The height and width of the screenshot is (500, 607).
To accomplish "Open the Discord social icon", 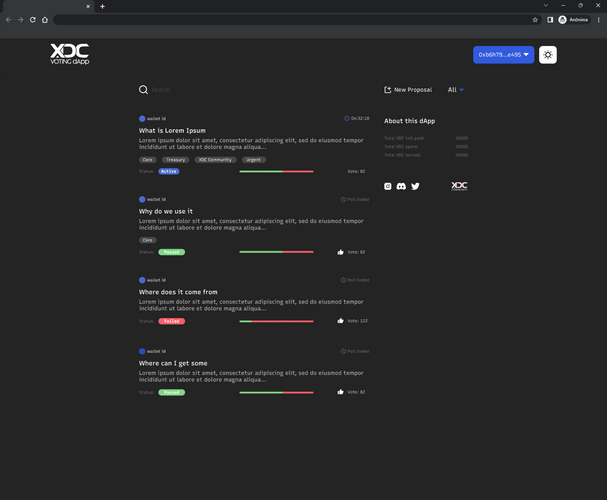I will tap(401, 186).
